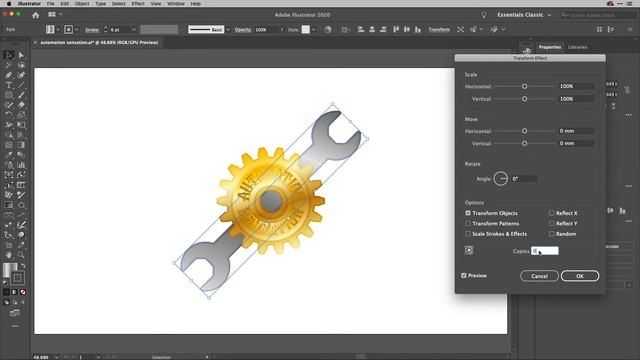Click the Discover lightbulb icon
This screenshot has height=360, width=640.
pos(484,15)
